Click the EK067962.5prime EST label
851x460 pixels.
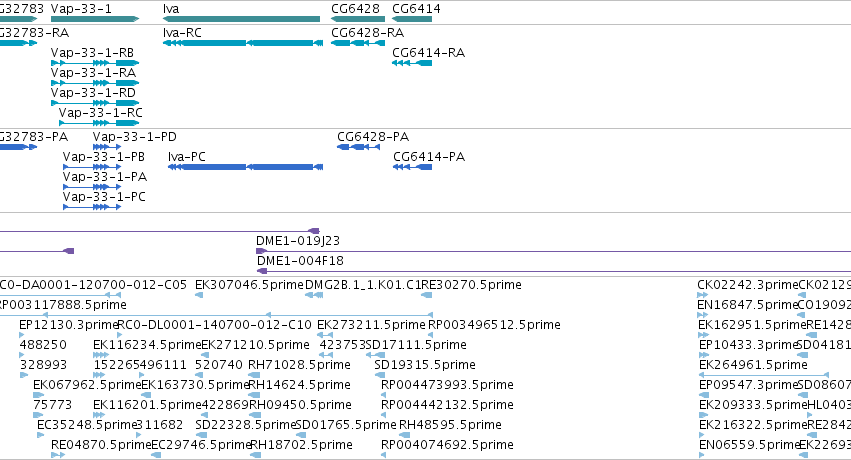click(x=87, y=385)
